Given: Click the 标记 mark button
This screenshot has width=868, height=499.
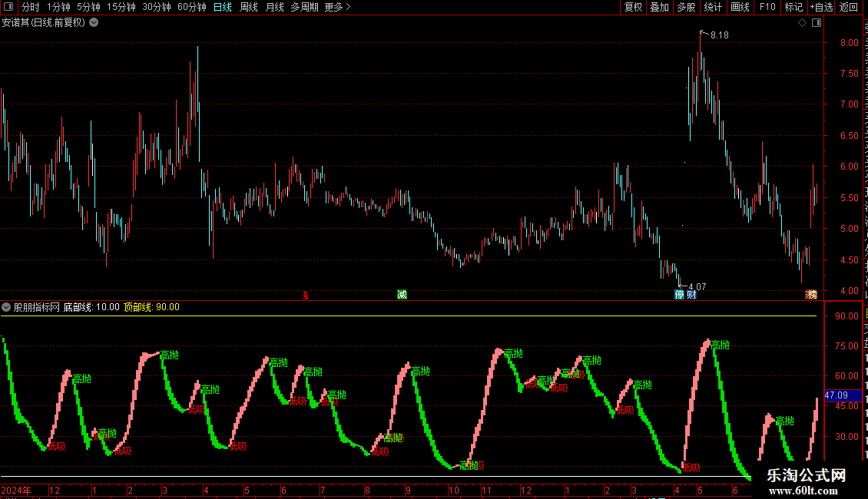Looking at the screenshot, I should pyautogui.click(x=793, y=7).
